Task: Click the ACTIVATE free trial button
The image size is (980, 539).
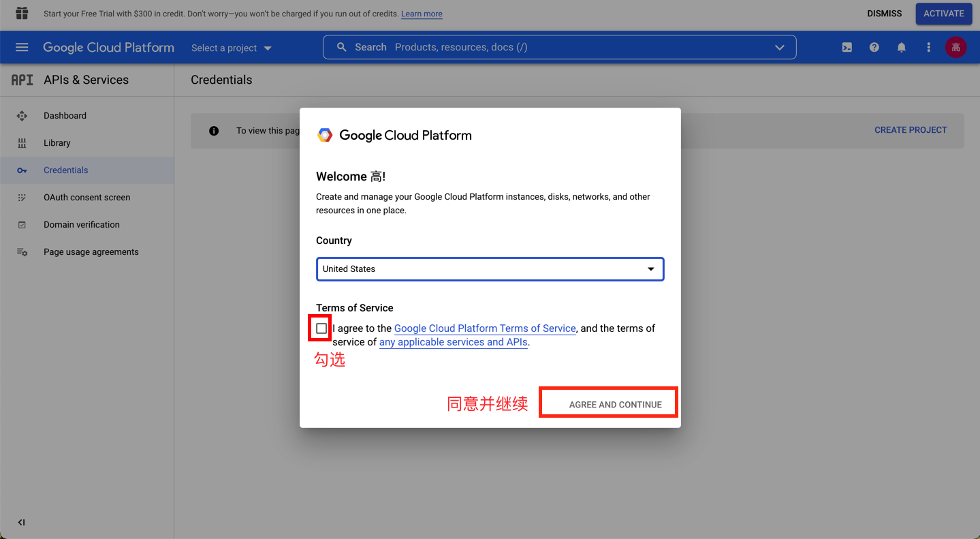Action: click(943, 14)
